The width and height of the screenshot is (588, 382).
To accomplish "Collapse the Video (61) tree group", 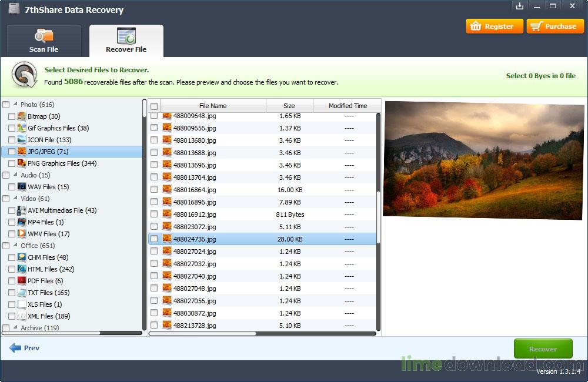I will pos(15,199).
